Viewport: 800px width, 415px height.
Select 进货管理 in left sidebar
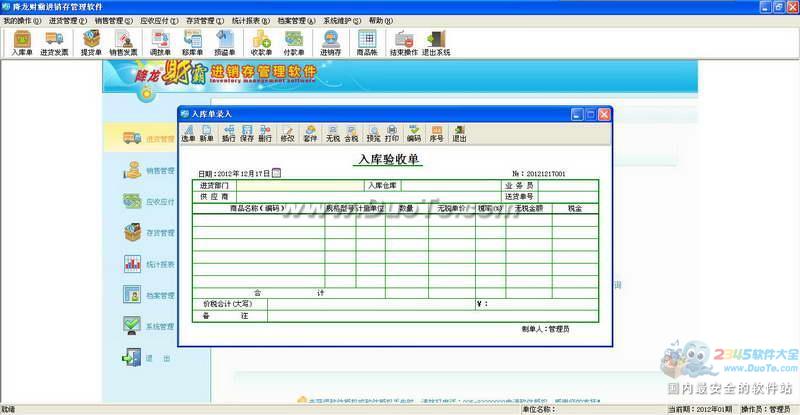148,138
